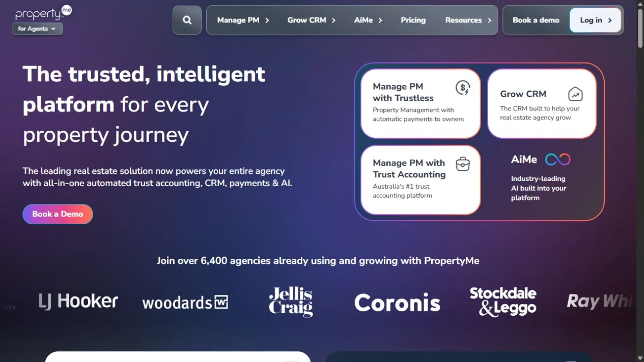Click the woodards logo
The image size is (644, 362).
(185, 303)
